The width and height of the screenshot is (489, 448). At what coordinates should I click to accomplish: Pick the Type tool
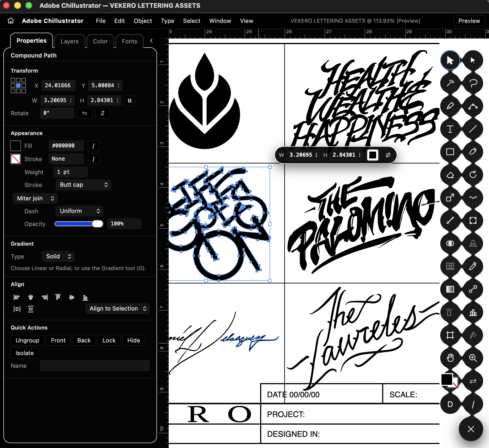pyautogui.click(x=450, y=129)
